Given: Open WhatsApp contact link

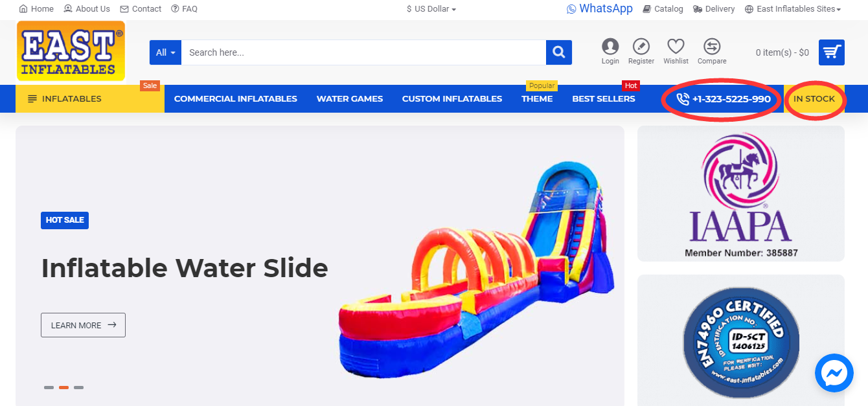Looking at the screenshot, I should 600,8.
